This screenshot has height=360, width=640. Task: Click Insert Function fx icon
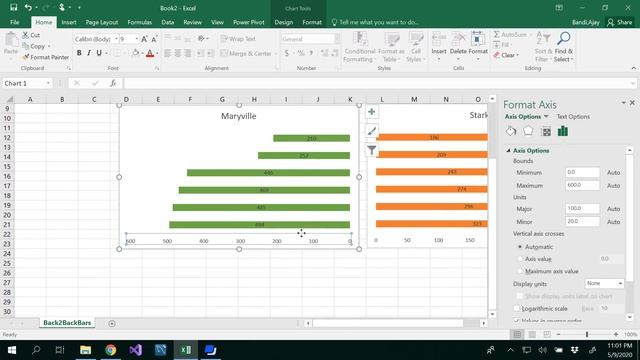[113, 83]
